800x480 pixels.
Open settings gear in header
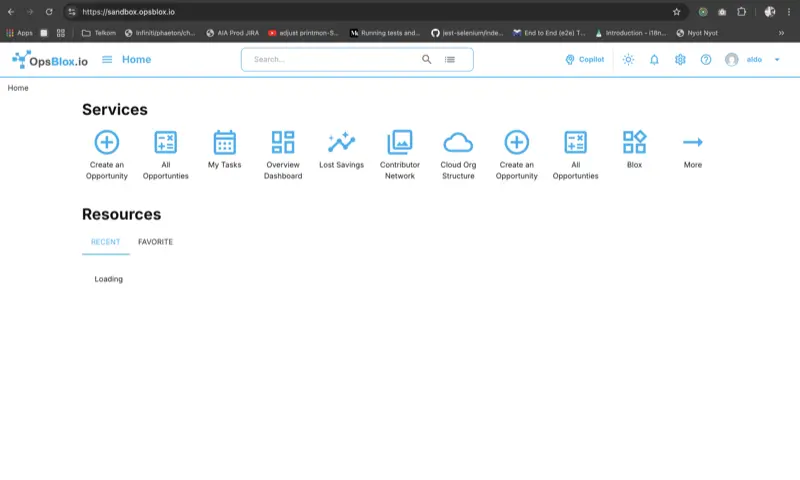(680, 60)
